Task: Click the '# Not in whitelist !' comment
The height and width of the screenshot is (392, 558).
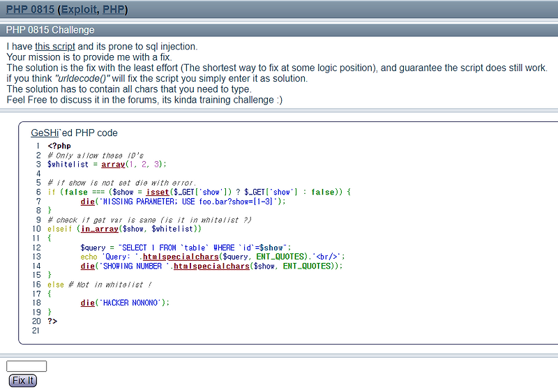Action: tap(110, 285)
